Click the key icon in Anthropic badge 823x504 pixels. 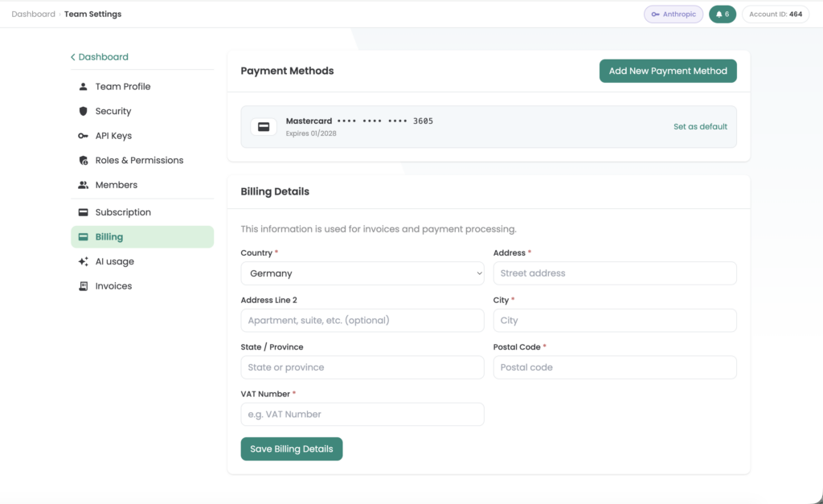[x=655, y=14]
